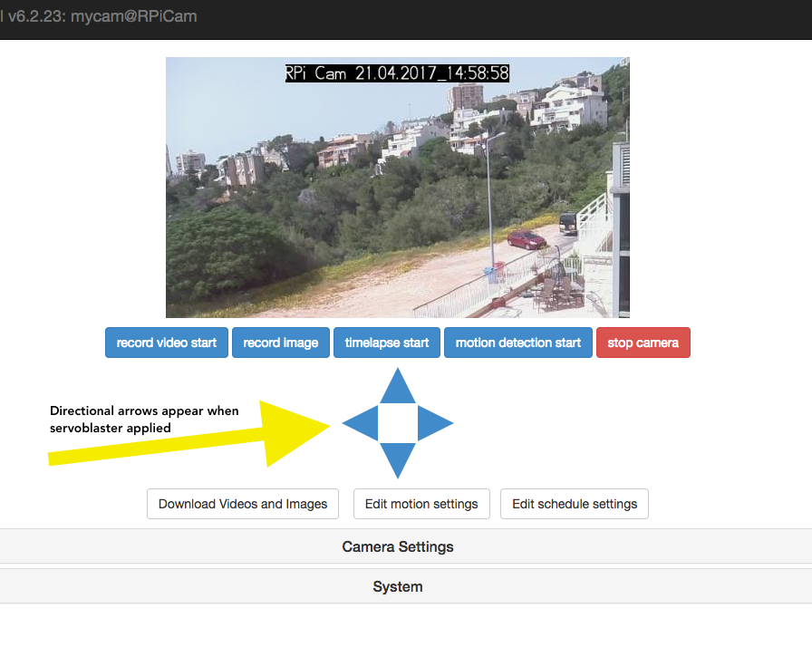
Task: Open Edit motion settings
Action: click(421, 504)
